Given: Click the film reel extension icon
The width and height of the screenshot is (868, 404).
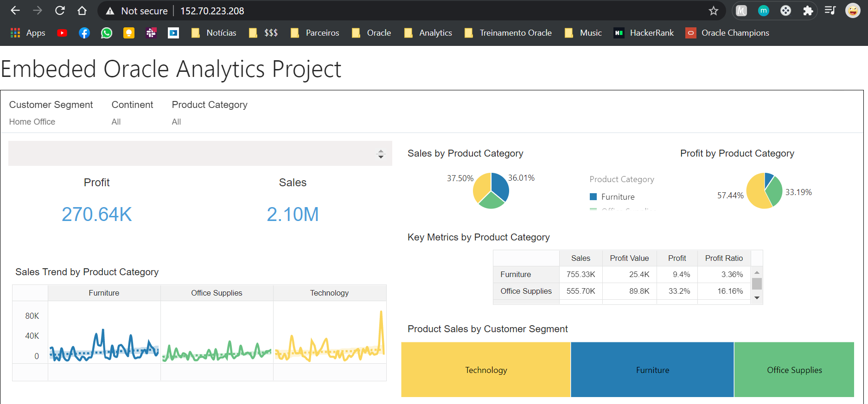Looking at the screenshot, I should click(786, 11).
